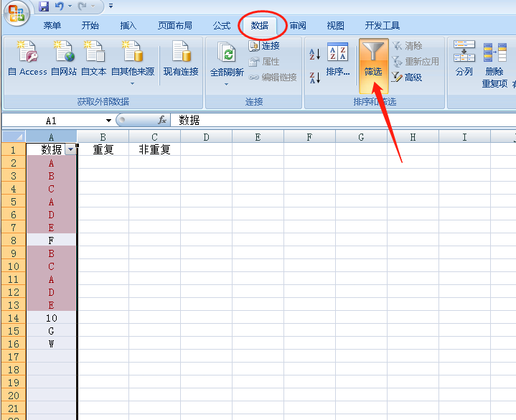The height and width of the screenshot is (420, 516).
Task: Open the 菜单 tab
Action: pyautogui.click(x=52, y=25)
